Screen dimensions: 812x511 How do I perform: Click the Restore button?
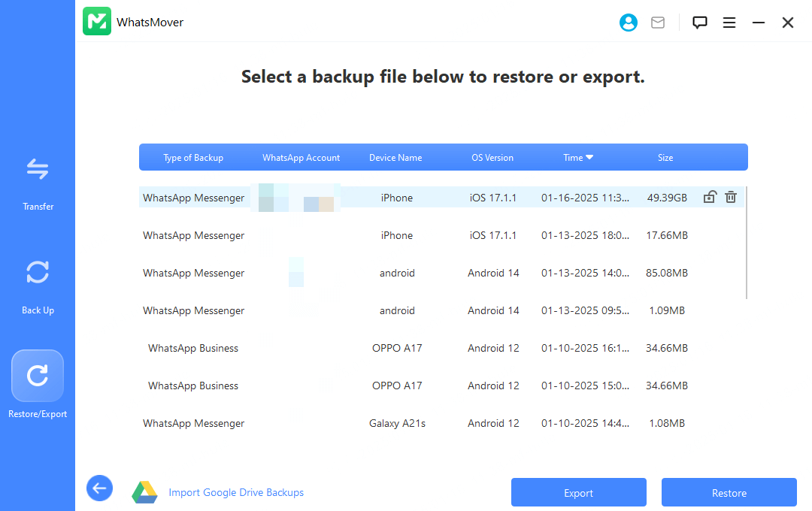pyautogui.click(x=729, y=493)
